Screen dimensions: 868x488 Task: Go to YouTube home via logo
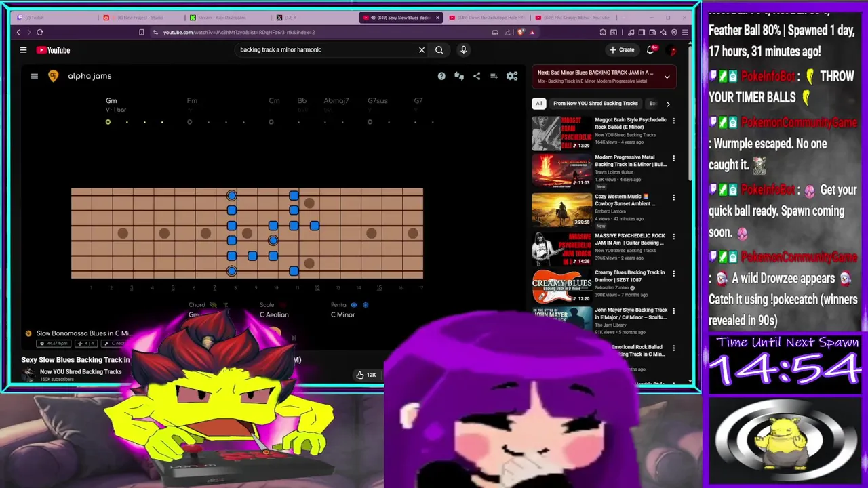pyautogui.click(x=53, y=50)
